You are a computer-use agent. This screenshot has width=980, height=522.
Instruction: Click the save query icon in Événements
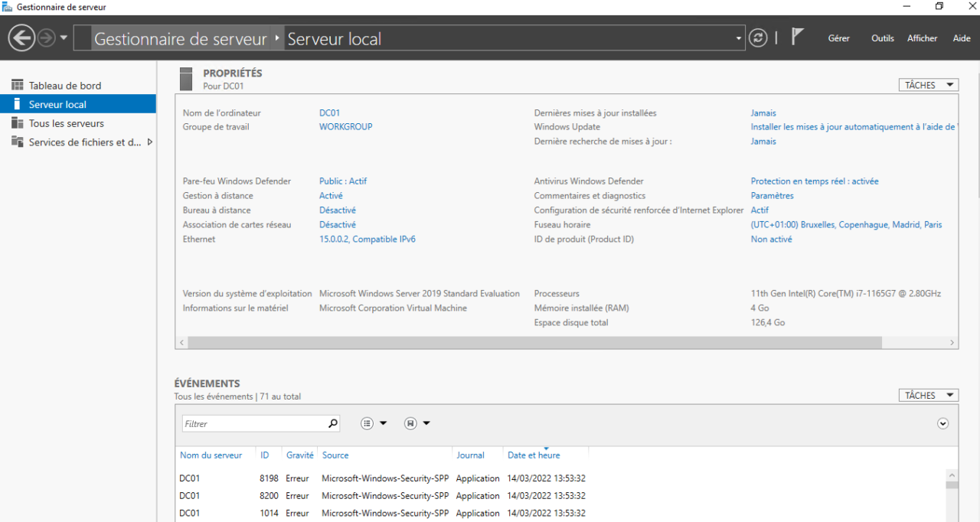click(x=411, y=423)
